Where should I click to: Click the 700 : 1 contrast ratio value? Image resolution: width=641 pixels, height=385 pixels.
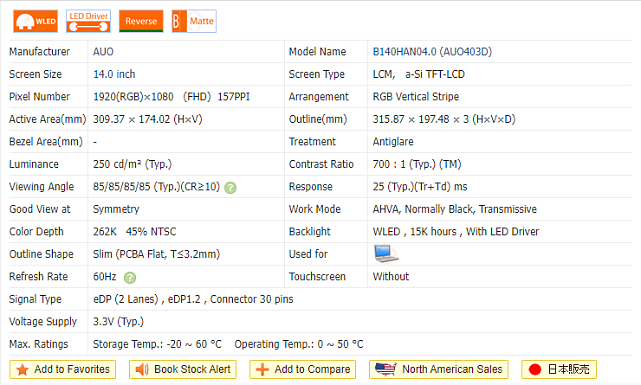[x=417, y=164]
